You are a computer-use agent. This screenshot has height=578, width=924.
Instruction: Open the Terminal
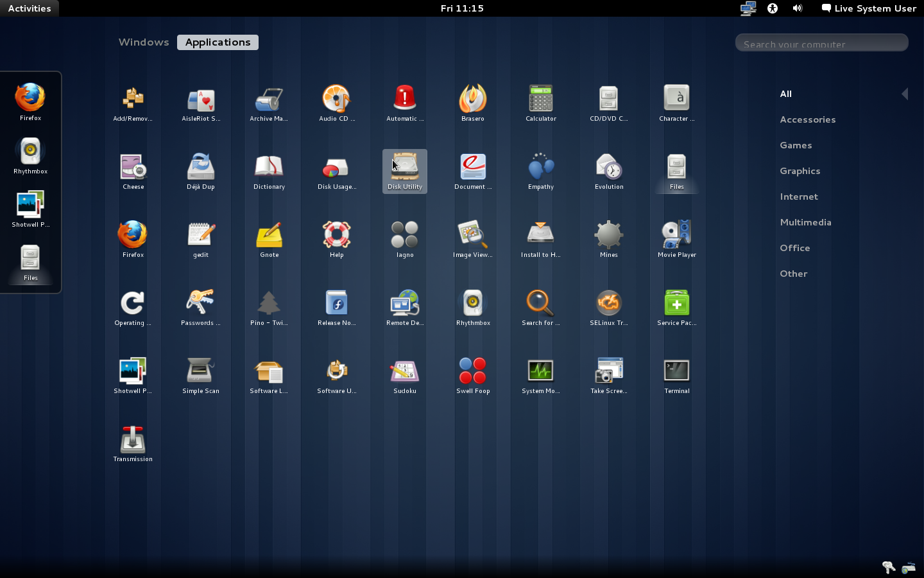[x=677, y=376]
